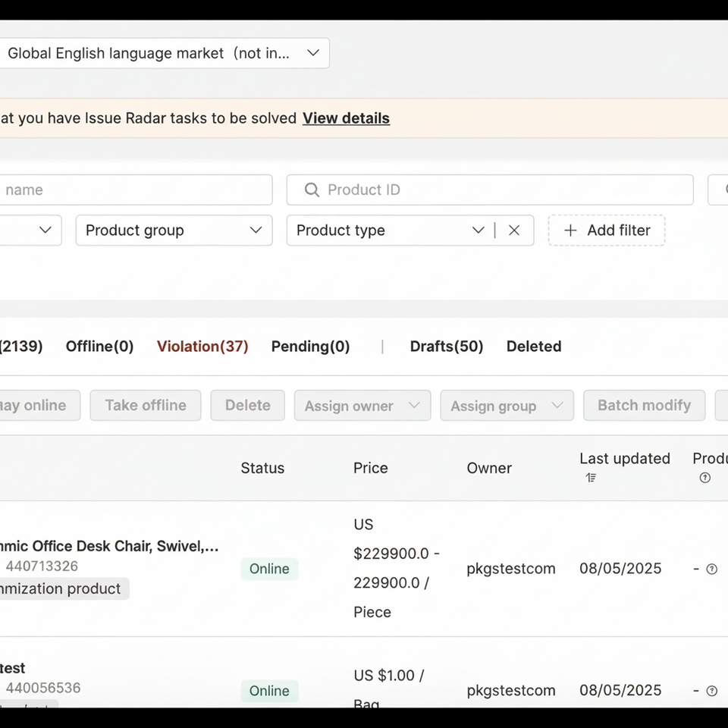Follow the View details link

pyautogui.click(x=346, y=118)
